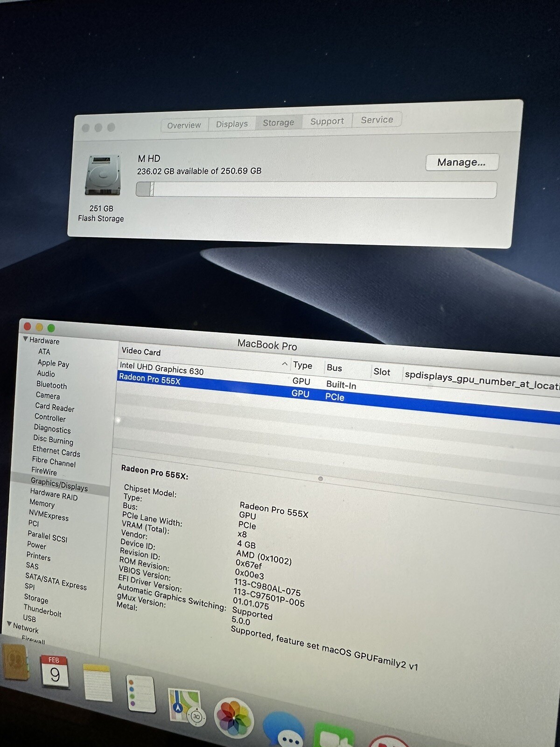Select USB in the sidebar
The width and height of the screenshot is (560, 747).
click(x=29, y=618)
